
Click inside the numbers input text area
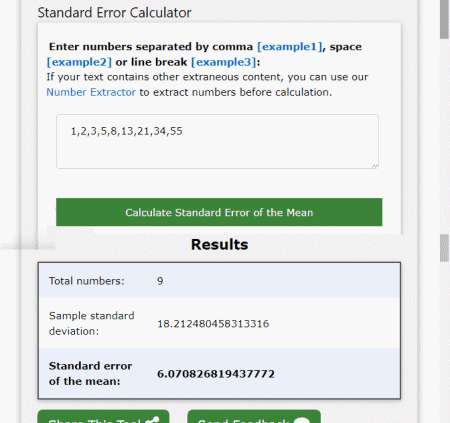tap(217, 141)
